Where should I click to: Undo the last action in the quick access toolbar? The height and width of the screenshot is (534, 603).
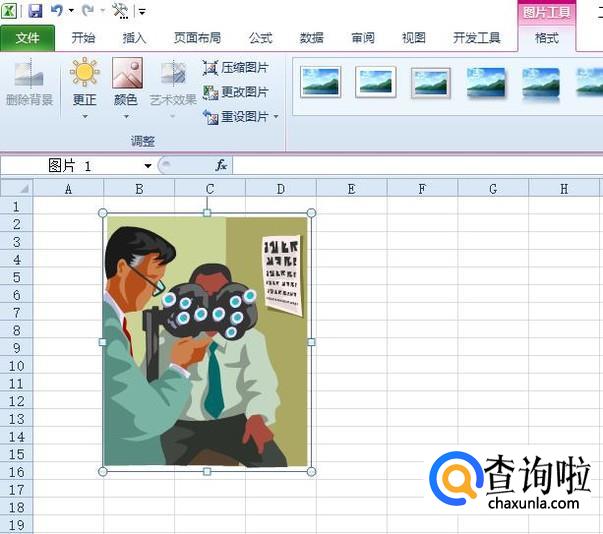coord(57,10)
